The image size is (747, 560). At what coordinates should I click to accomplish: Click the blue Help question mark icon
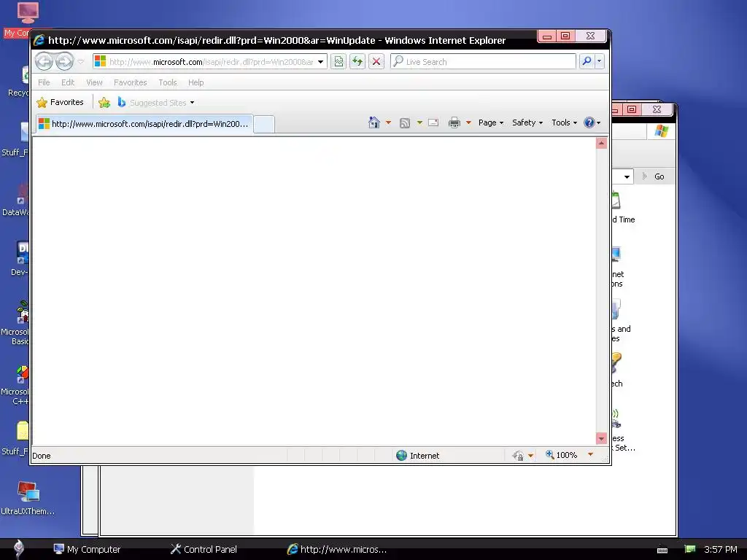point(589,122)
